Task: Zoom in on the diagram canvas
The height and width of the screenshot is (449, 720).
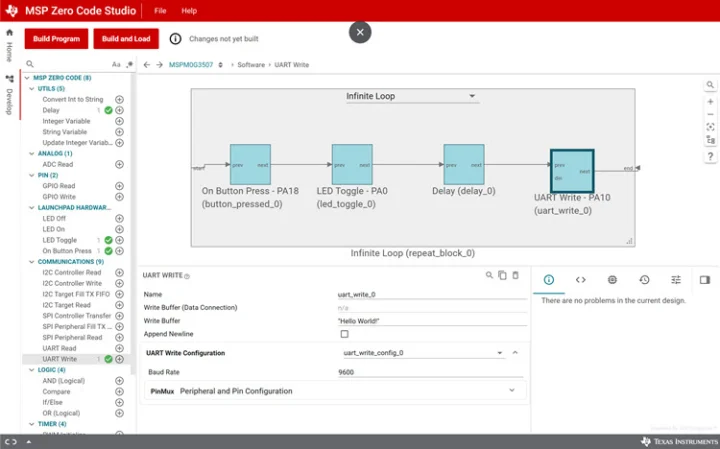Action: 710,101
